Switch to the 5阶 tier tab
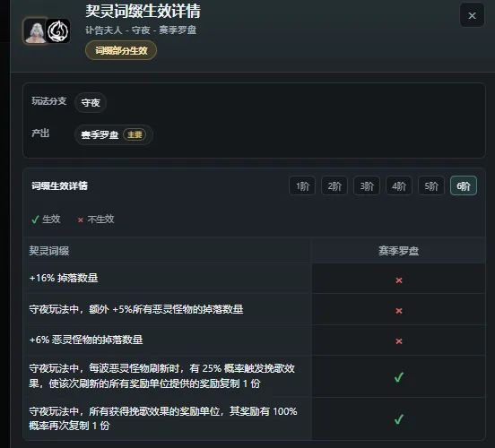Screen dimensions: 495x448 (x=431, y=185)
